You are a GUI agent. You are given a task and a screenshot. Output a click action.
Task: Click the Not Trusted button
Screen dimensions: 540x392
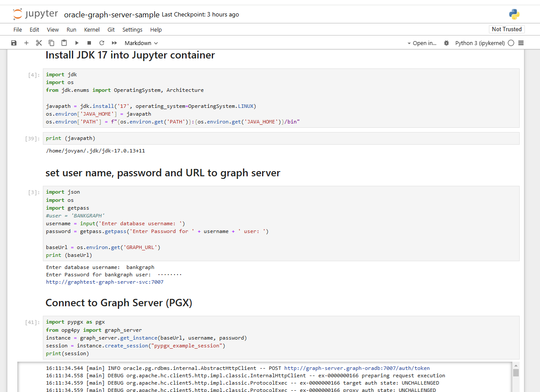click(507, 29)
